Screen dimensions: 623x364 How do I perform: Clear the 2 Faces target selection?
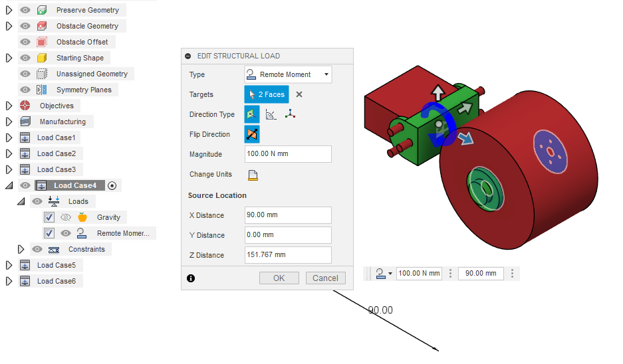(299, 94)
